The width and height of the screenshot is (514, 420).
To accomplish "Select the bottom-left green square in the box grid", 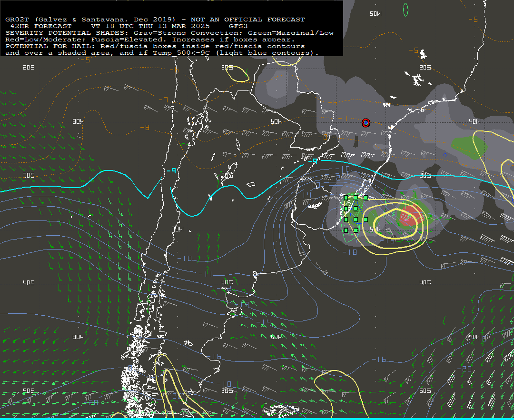I will (x=346, y=230).
